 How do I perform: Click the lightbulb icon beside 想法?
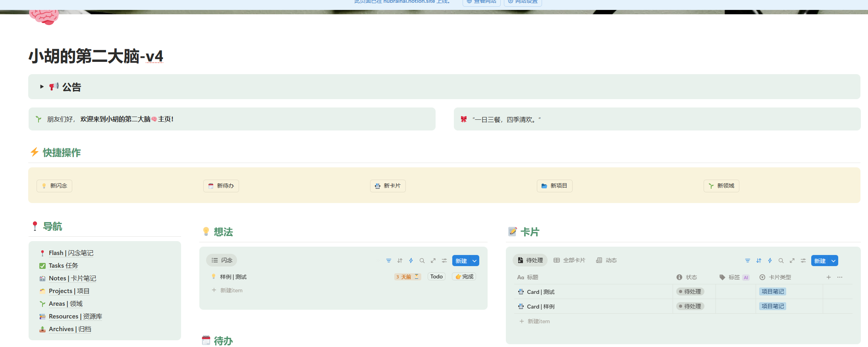point(206,232)
